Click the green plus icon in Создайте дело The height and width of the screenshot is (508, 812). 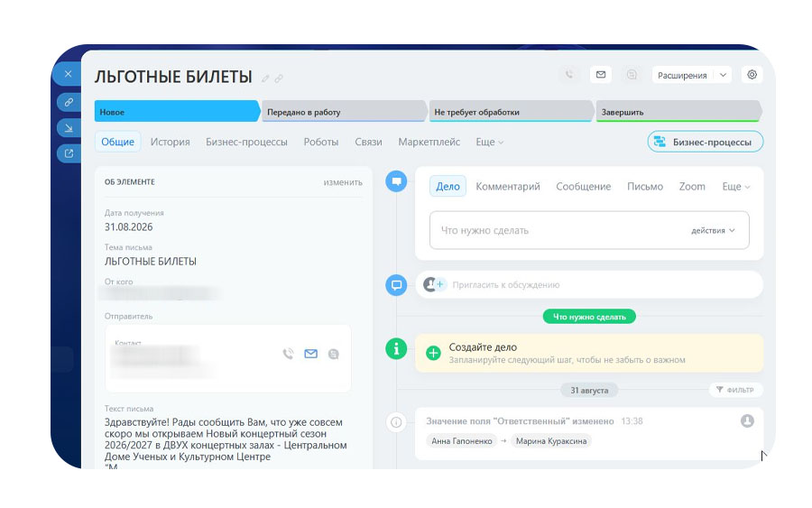tap(433, 353)
